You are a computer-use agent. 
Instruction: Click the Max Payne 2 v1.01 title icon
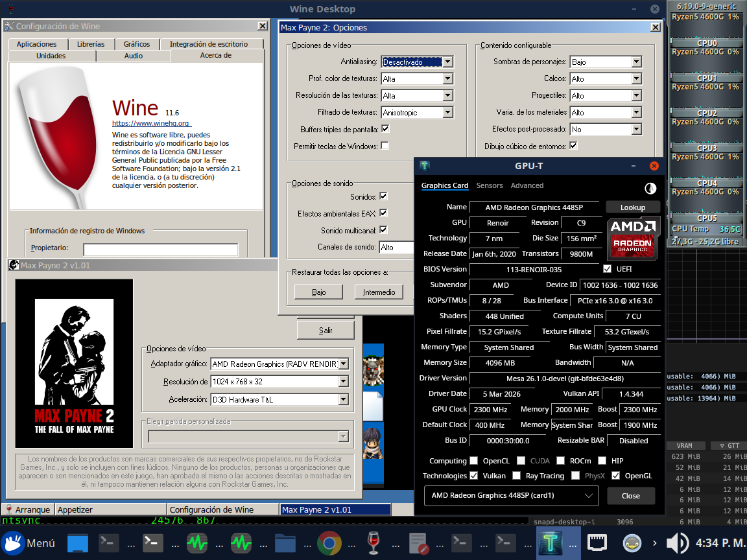click(x=14, y=265)
